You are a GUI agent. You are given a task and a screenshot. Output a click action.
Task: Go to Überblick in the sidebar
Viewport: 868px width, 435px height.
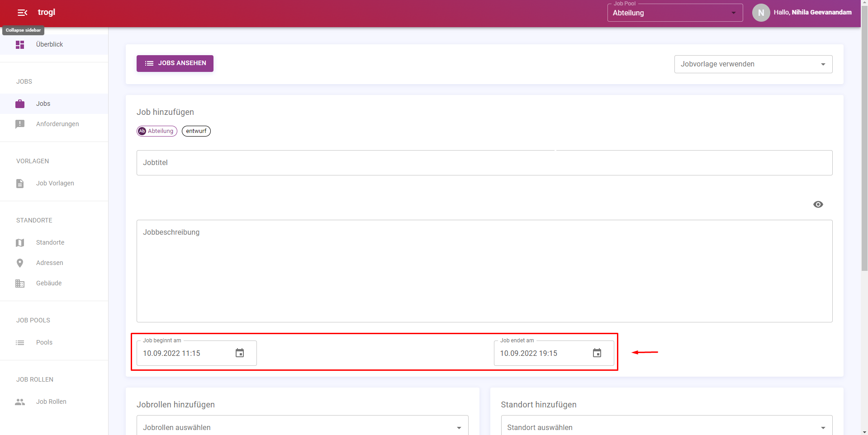49,44
